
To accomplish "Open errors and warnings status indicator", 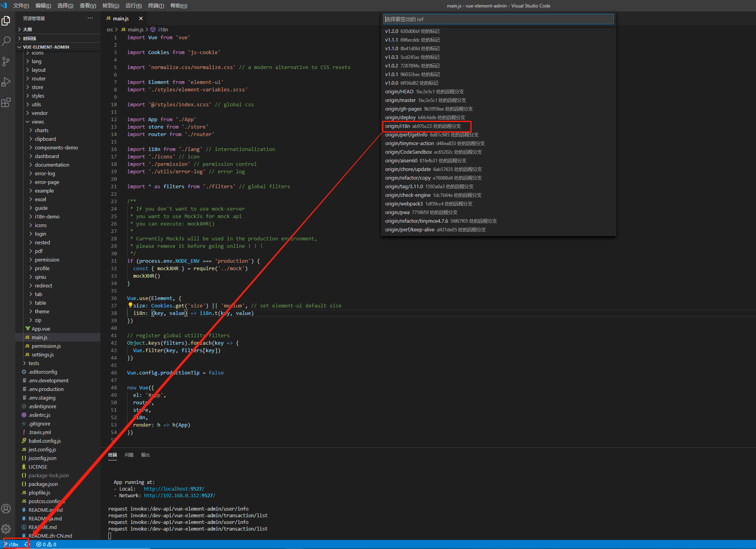I will [46, 544].
